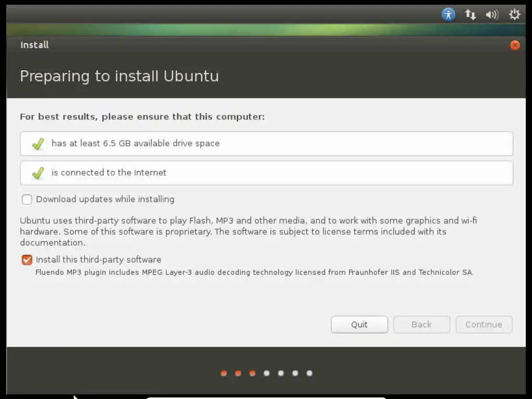The height and width of the screenshot is (399, 532).
Task: Click the Quit button
Action: [360, 325]
